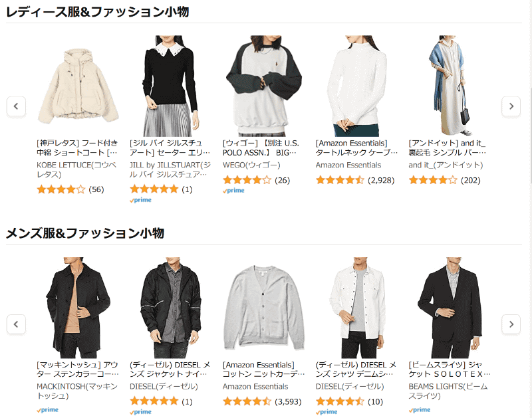Open Amazon Essentials cotton knit cardigan image
The width and height of the screenshot is (532, 418).
coord(263,308)
